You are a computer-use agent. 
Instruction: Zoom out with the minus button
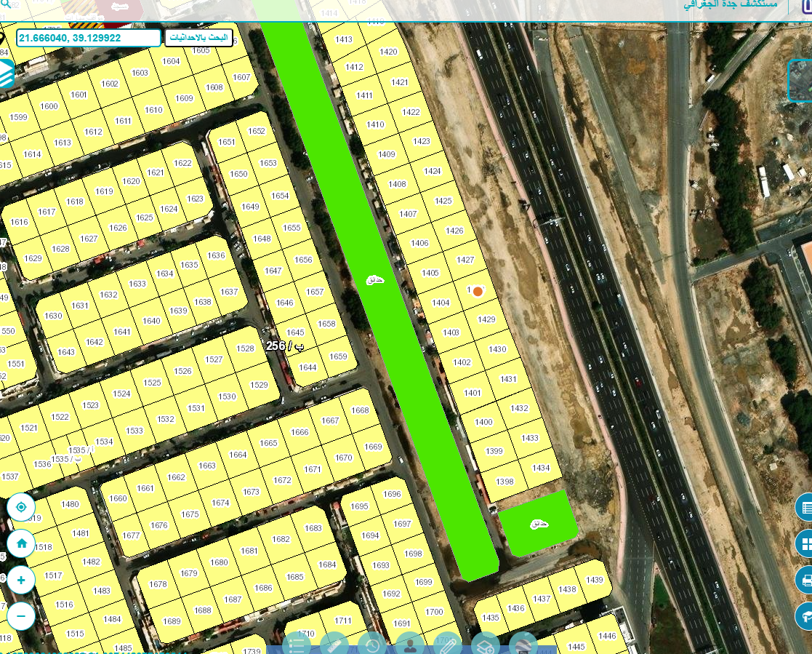tap(21, 616)
